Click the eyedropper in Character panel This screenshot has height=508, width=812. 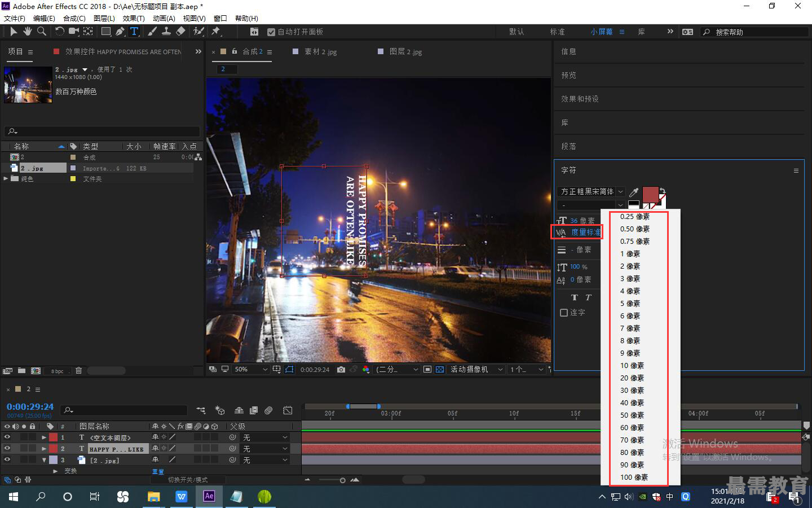(634, 192)
